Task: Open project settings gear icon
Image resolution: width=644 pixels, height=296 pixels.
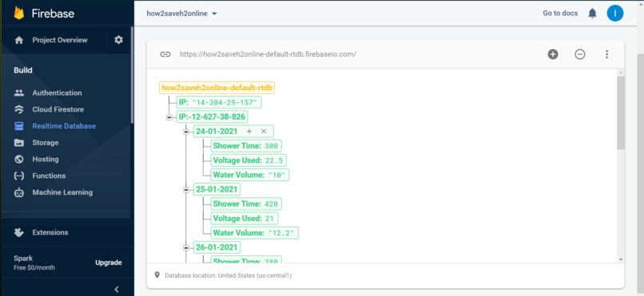Action: tap(119, 40)
